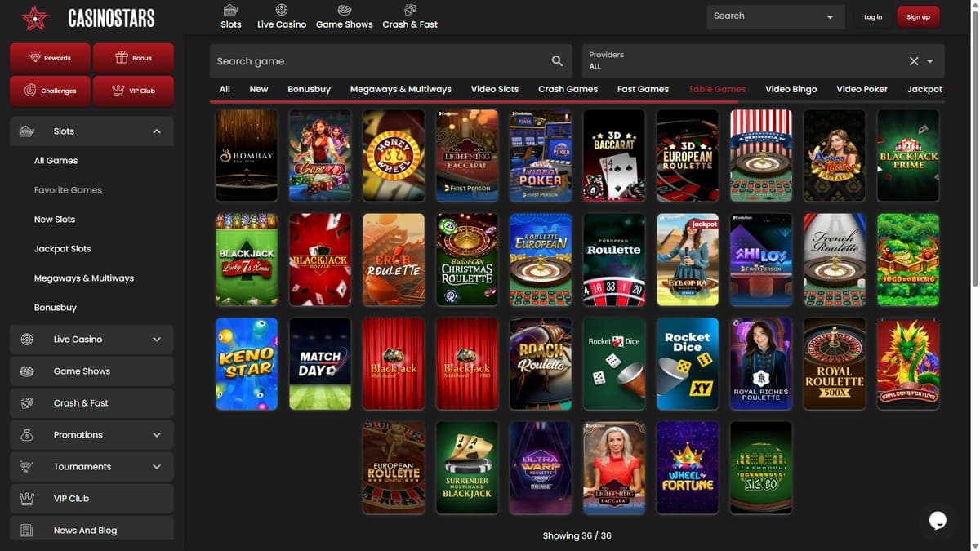Open the Keno Star game tile
This screenshot has height=551, width=980.
[x=247, y=363]
